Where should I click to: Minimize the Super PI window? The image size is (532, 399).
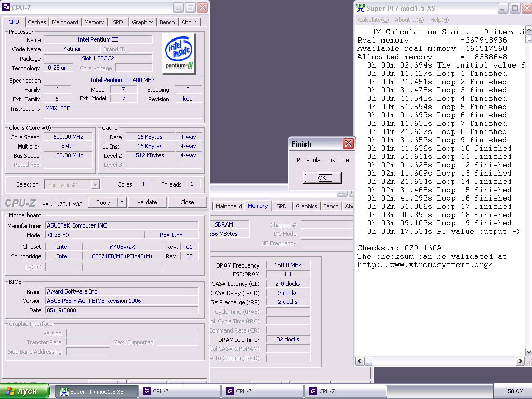[x=503, y=8]
